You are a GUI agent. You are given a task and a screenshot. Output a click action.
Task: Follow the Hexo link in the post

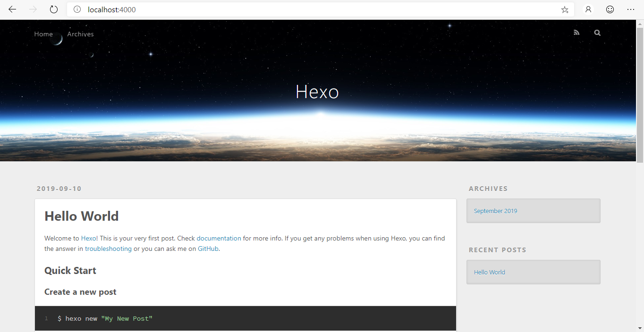88,238
